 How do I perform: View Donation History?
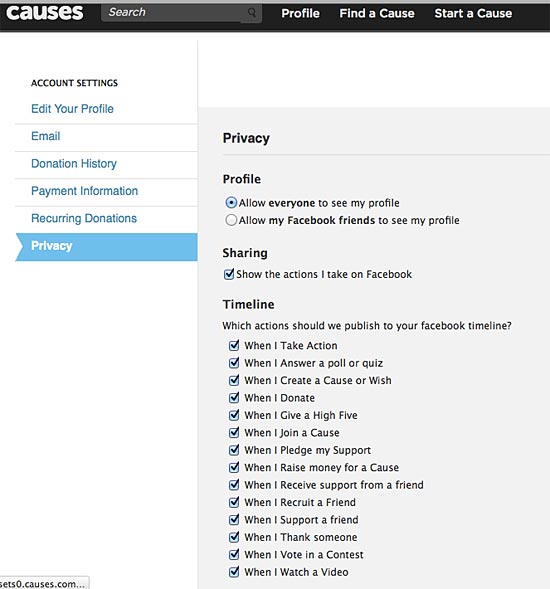coord(74,163)
